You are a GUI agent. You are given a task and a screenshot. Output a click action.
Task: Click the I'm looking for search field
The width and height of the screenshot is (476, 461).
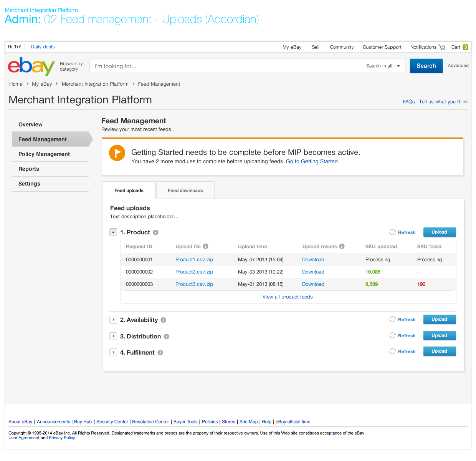[226, 66]
